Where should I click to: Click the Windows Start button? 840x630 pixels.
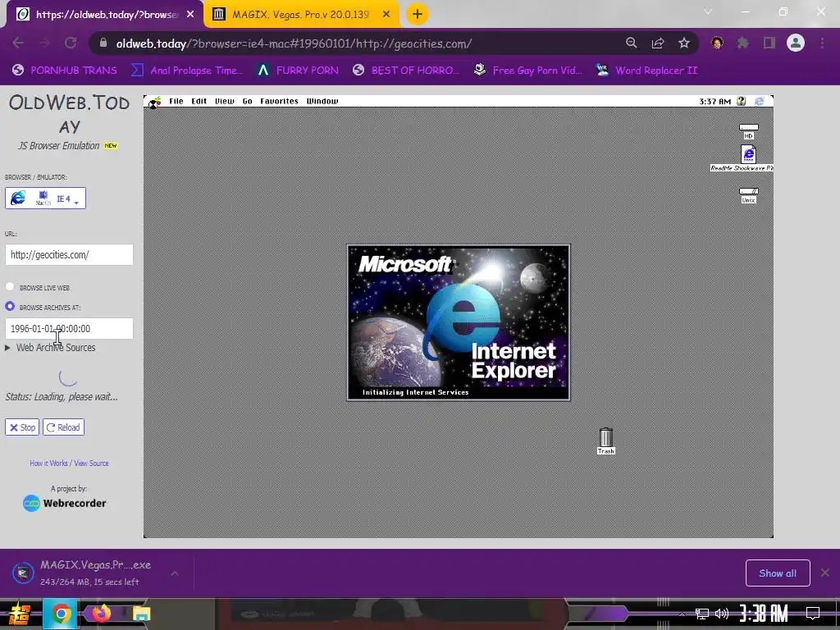point(19,614)
